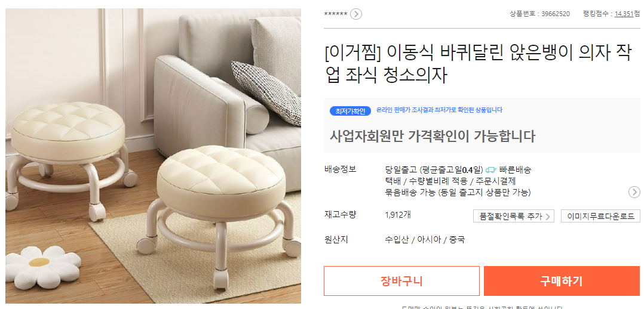644x309 pixels.
Task: Click the 묶음배송 가능 shipping line
Action: [458, 193]
